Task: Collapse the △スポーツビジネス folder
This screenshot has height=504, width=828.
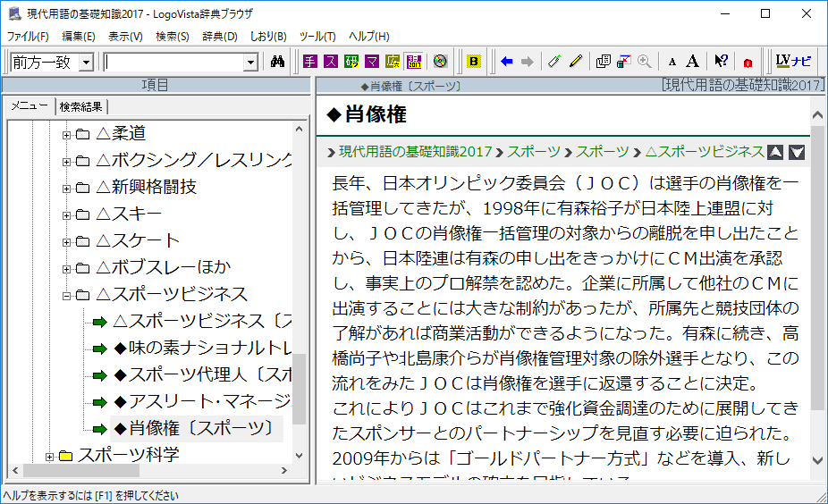Action: (x=66, y=296)
